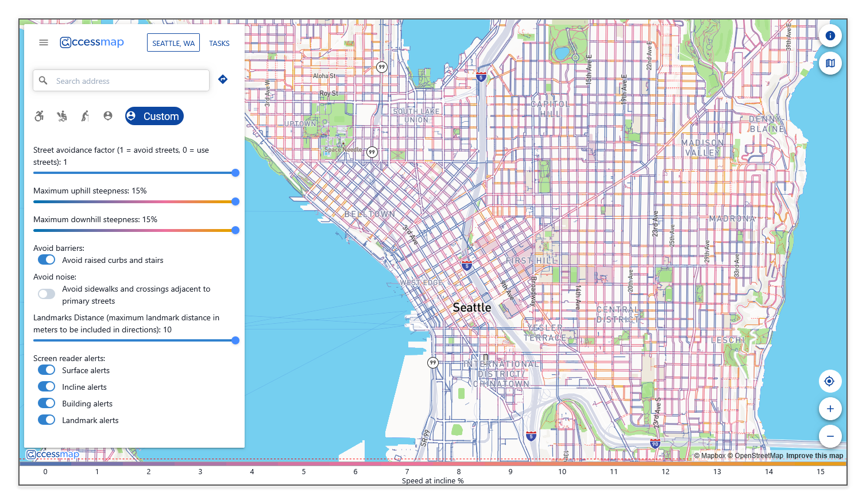Turn off Incline alerts toggle
The height and width of the screenshot is (504, 866).
pyautogui.click(x=47, y=387)
